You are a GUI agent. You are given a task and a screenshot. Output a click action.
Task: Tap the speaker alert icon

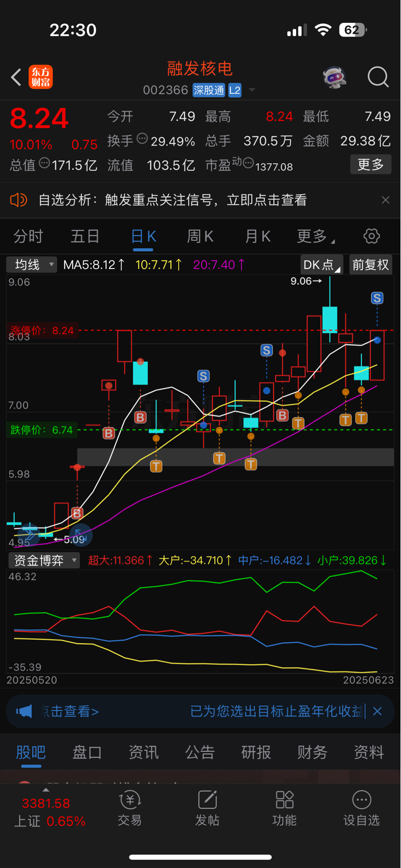coord(19,200)
